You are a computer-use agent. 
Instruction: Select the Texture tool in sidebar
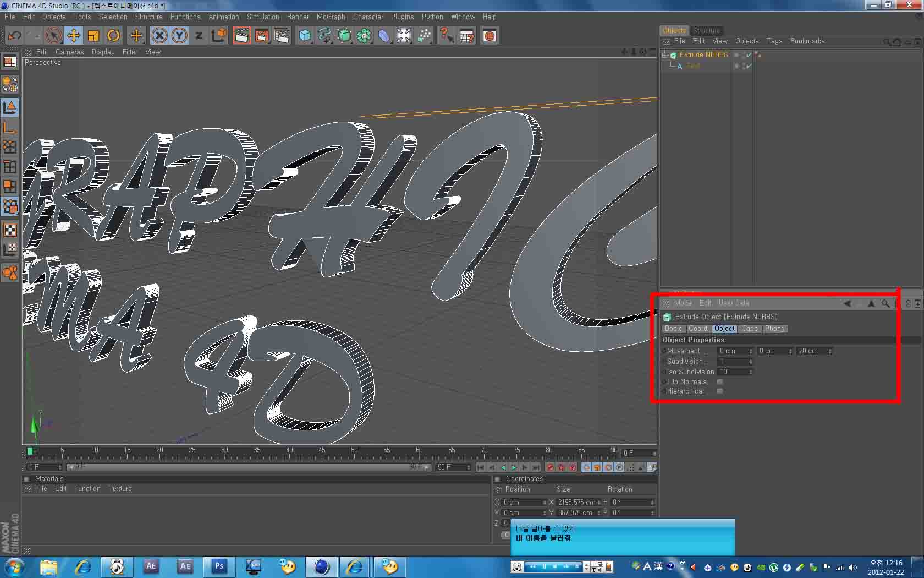[x=10, y=230]
